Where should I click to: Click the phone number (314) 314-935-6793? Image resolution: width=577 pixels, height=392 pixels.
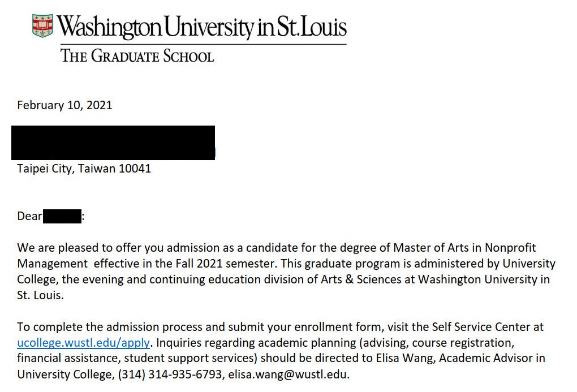(x=170, y=374)
